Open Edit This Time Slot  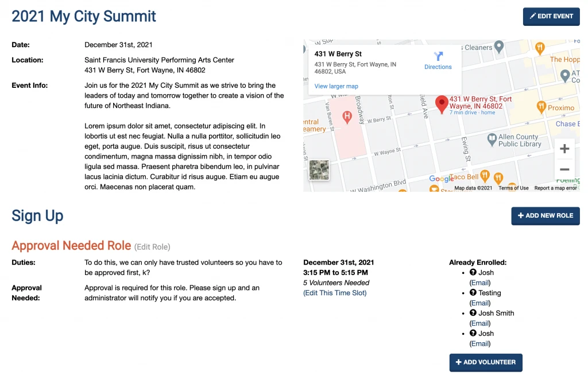tap(334, 293)
